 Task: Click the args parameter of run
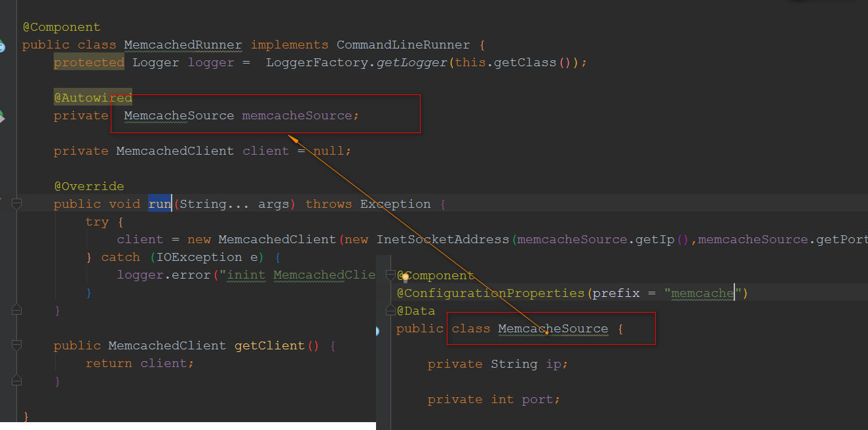coord(274,204)
